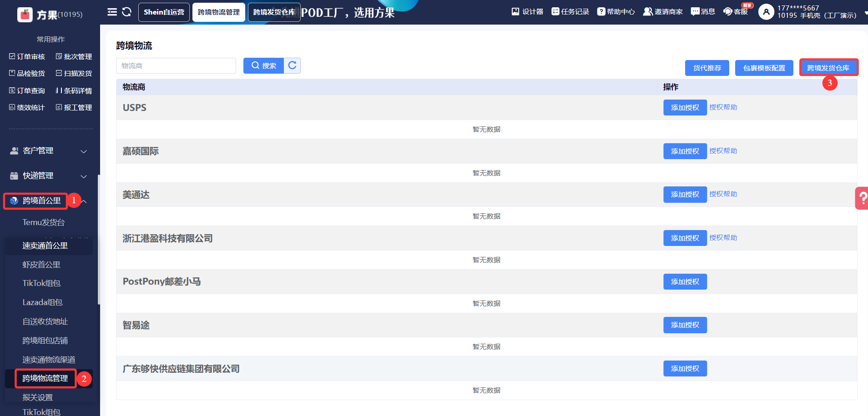Image resolution: width=868 pixels, height=416 pixels.
Task: Switch to the 跨境发货仓库 tab
Action: pyautogui.click(x=274, y=12)
